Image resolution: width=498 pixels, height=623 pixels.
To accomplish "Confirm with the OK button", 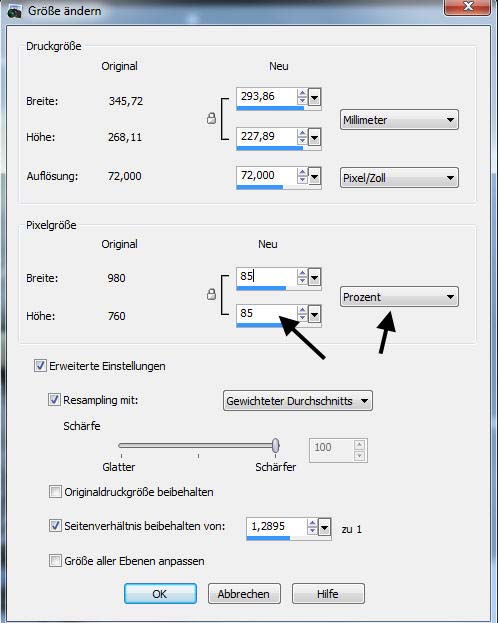I will click(x=160, y=594).
